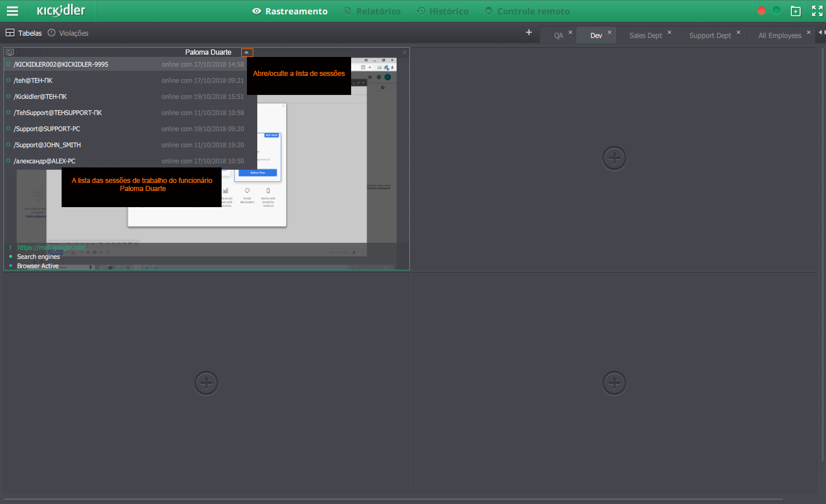Viewport: 826px width, 504px height.
Task: Add a screen to the bottom-left empty cell
Action: tap(206, 383)
